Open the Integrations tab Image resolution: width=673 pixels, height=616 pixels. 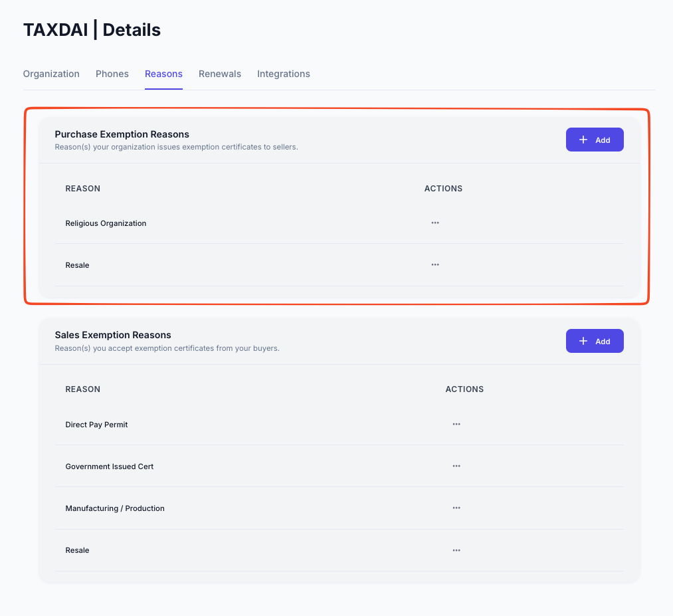[x=284, y=74]
